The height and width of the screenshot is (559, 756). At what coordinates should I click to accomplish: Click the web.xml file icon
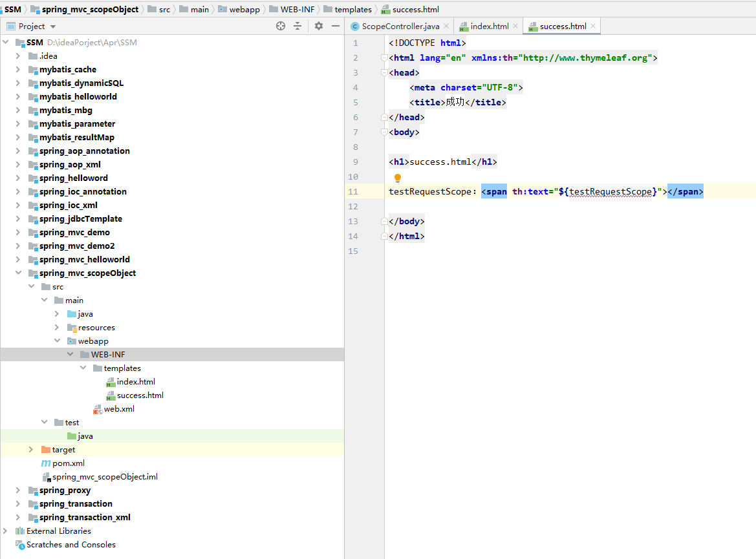tap(98, 409)
